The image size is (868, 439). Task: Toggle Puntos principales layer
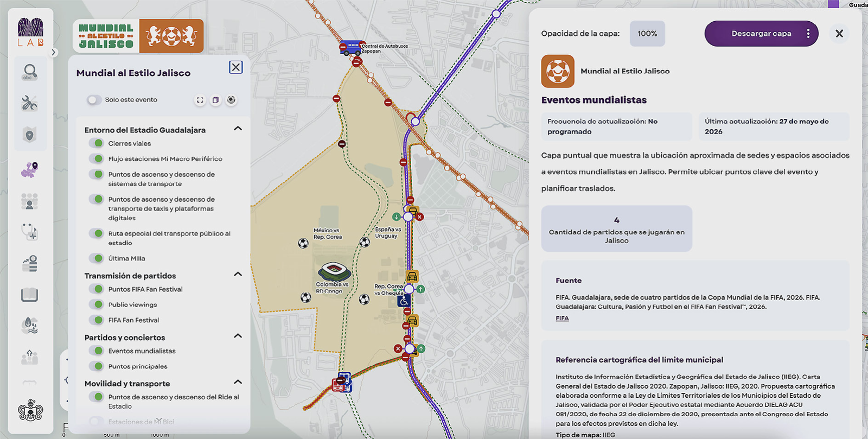click(x=97, y=366)
